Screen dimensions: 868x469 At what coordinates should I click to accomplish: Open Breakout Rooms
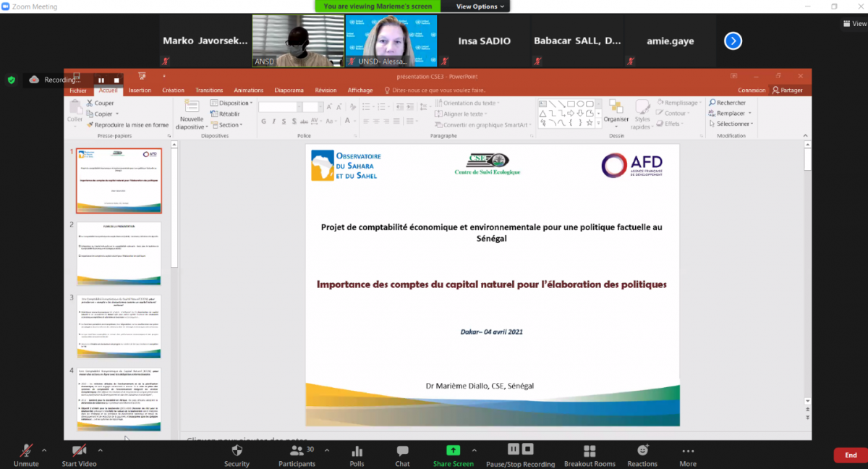click(x=590, y=450)
